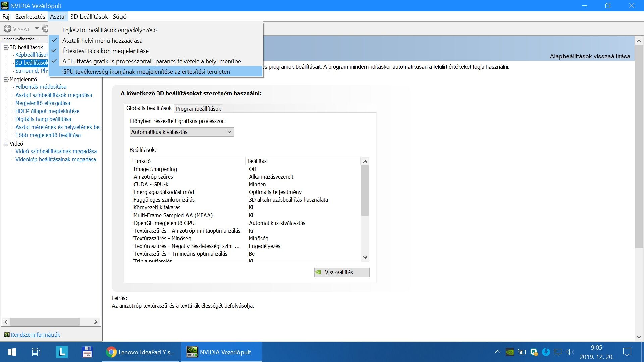Open the Vissza history dropdown arrow
The image size is (644, 362).
coord(37,29)
